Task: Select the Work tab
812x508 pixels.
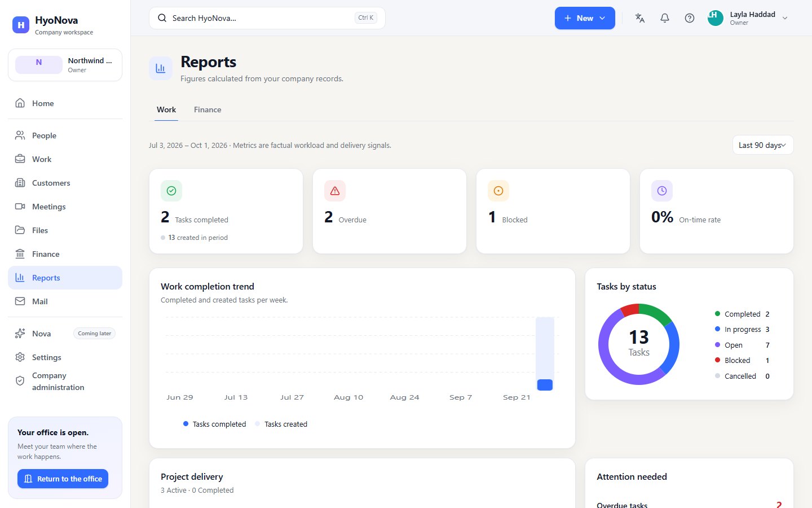Action: [166, 110]
